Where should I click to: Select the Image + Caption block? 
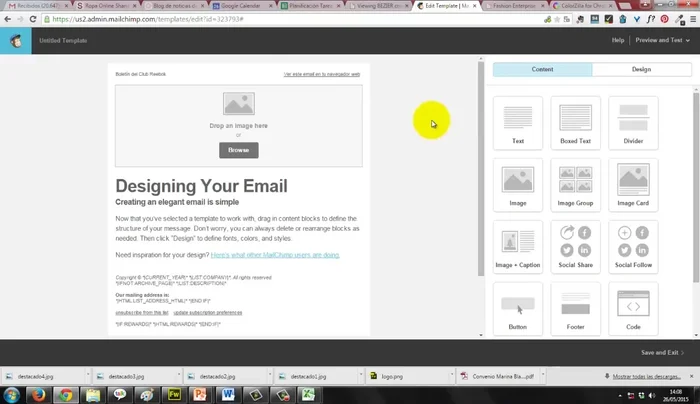coord(518,247)
